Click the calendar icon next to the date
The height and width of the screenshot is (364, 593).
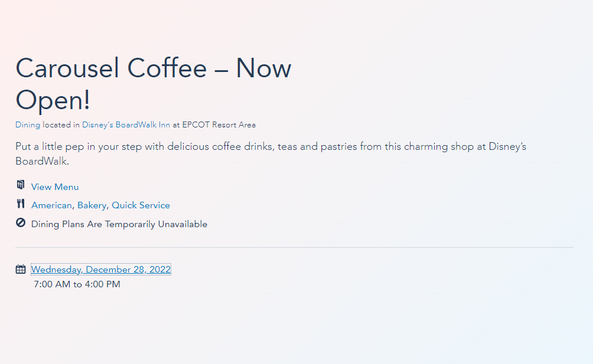tap(21, 269)
